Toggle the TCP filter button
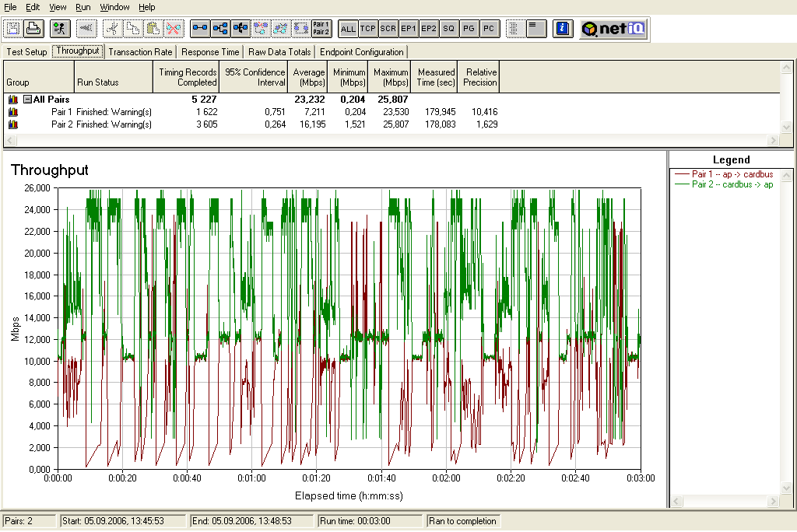The height and width of the screenshot is (532, 797). (368, 29)
